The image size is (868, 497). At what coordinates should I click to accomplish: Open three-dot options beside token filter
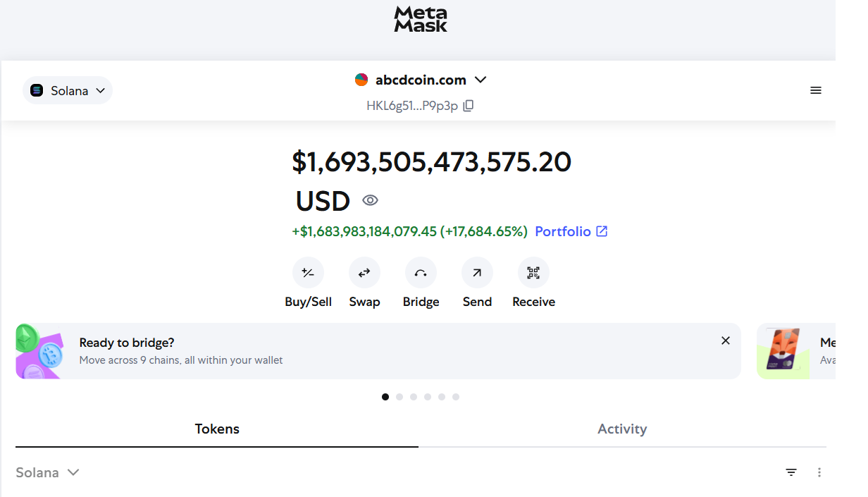point(819,472)
